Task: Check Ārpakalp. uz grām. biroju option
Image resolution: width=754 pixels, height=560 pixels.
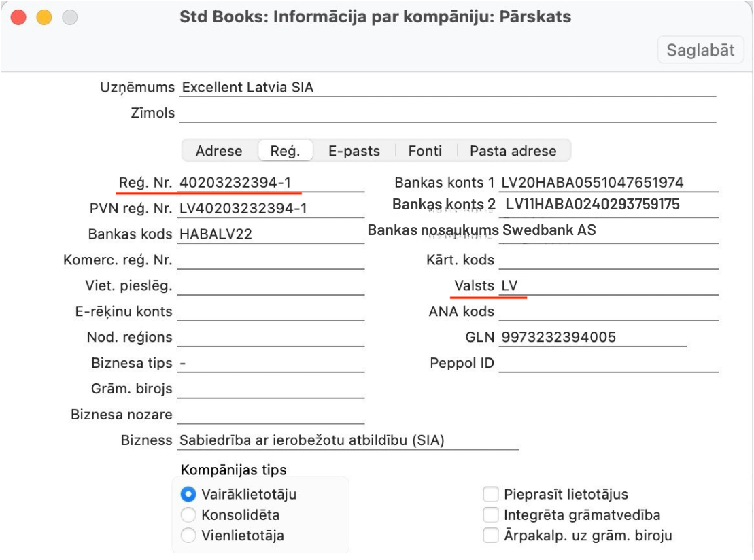Action: [491, 536]
